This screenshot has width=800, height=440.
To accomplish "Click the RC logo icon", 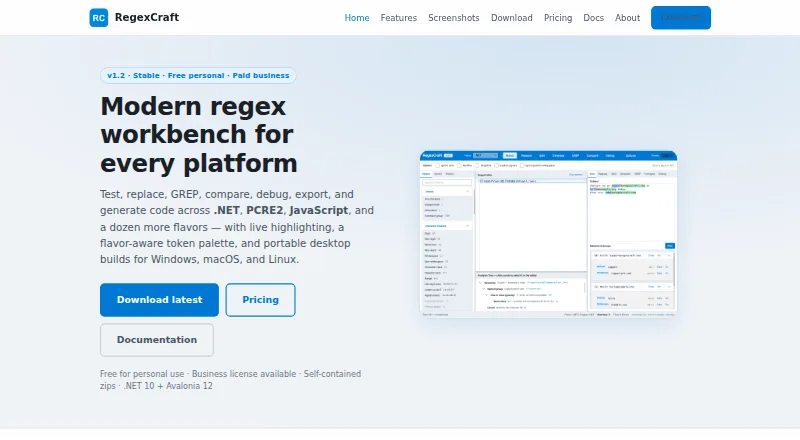I will (x=98, y=18).
